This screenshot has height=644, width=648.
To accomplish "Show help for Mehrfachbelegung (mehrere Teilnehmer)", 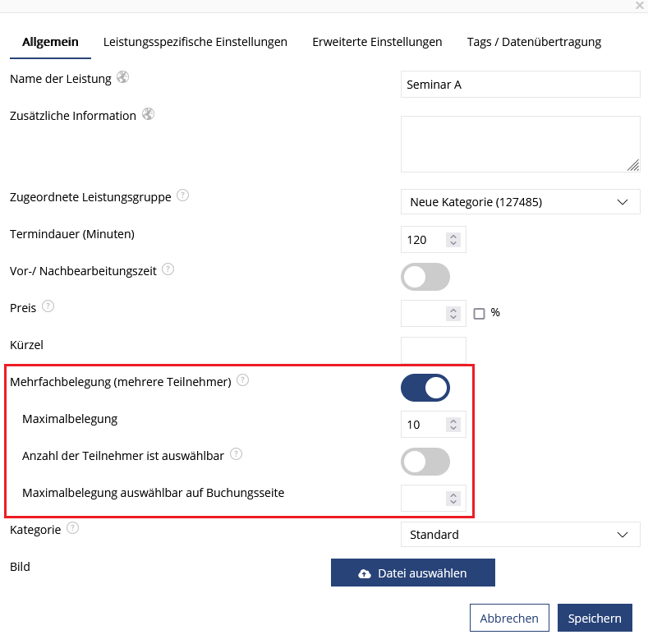I will pyautogui.click(x=242, y=379).
